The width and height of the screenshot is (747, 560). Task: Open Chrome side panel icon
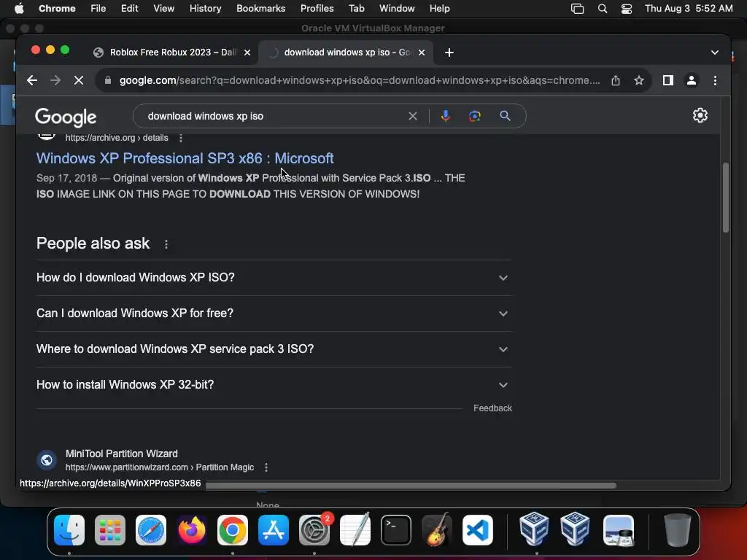[668, 80]
